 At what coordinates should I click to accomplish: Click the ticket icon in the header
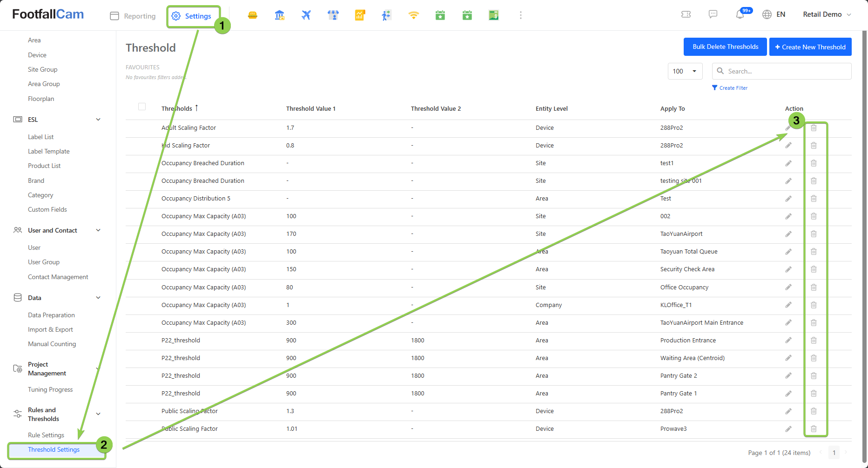point(686,14)
